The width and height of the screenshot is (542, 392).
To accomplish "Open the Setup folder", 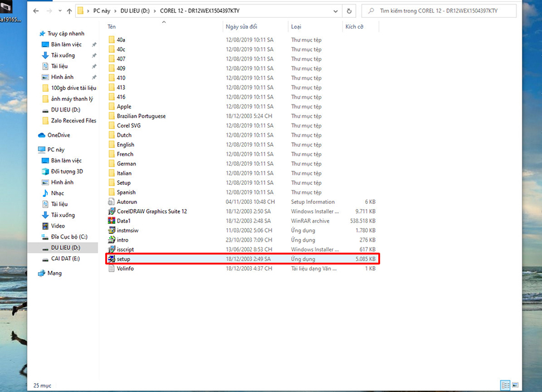I will click(124, 183).
